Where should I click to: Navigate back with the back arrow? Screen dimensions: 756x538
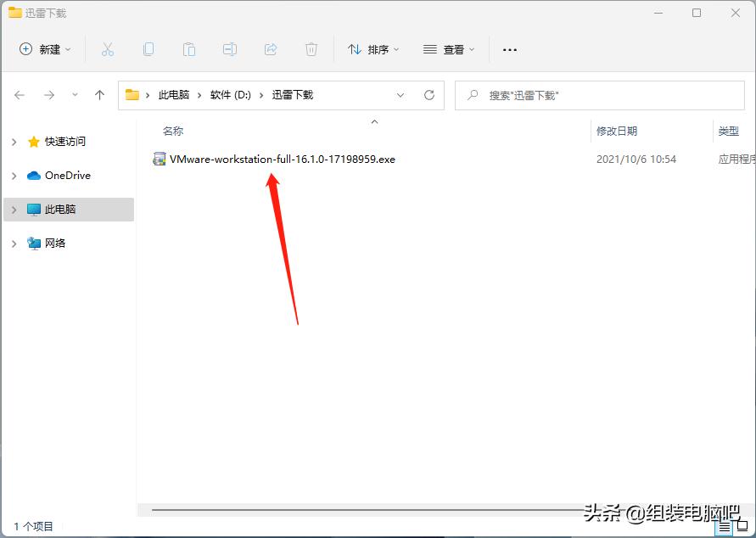pos(20,95)
